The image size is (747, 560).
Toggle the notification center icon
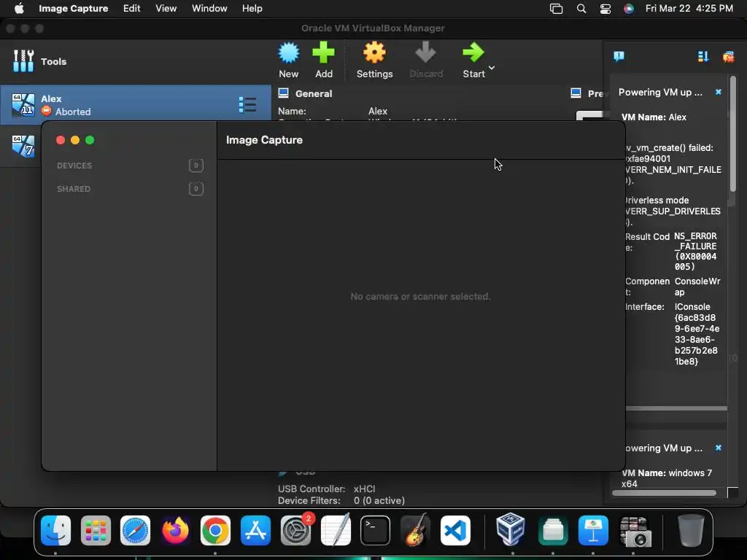[x=619, y=57]
